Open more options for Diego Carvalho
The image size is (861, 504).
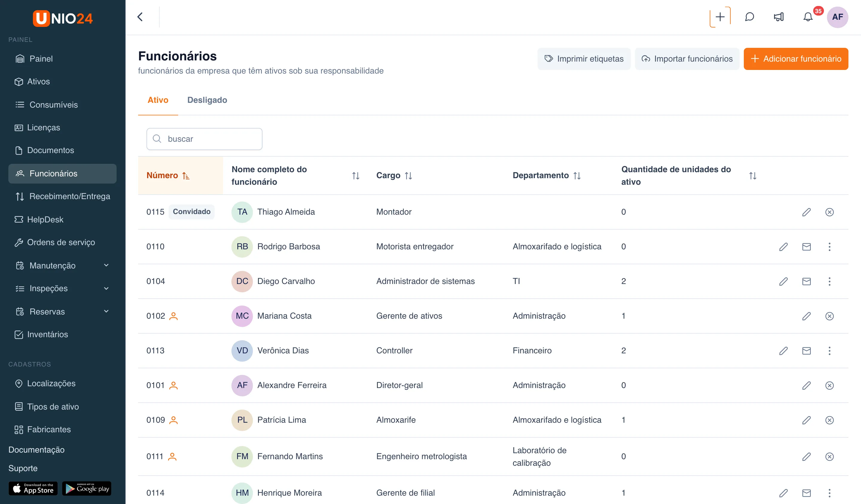(829, 281)
